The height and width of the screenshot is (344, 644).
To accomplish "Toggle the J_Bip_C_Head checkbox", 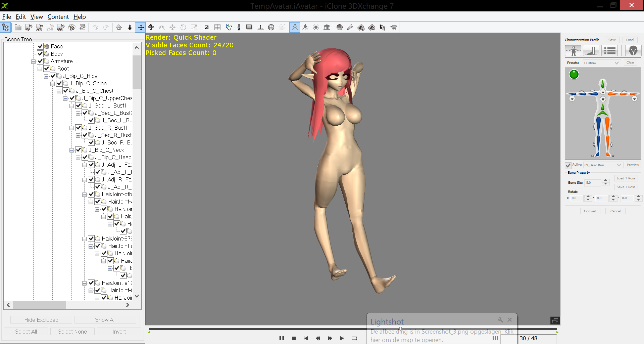I will 85,157.
